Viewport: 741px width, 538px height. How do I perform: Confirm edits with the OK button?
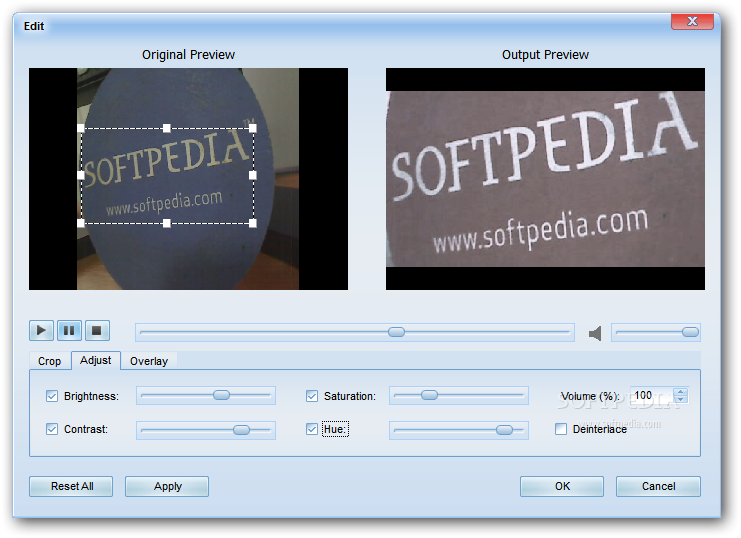[562, 486]
